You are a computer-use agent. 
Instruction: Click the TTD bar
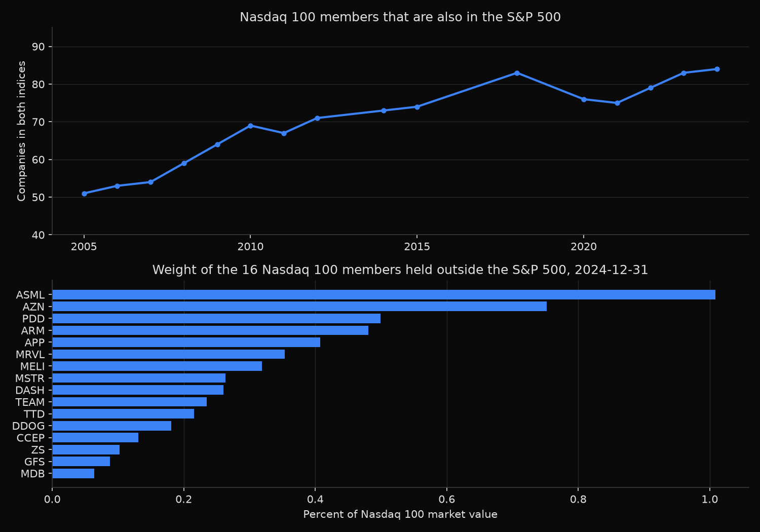pos(123,413)
